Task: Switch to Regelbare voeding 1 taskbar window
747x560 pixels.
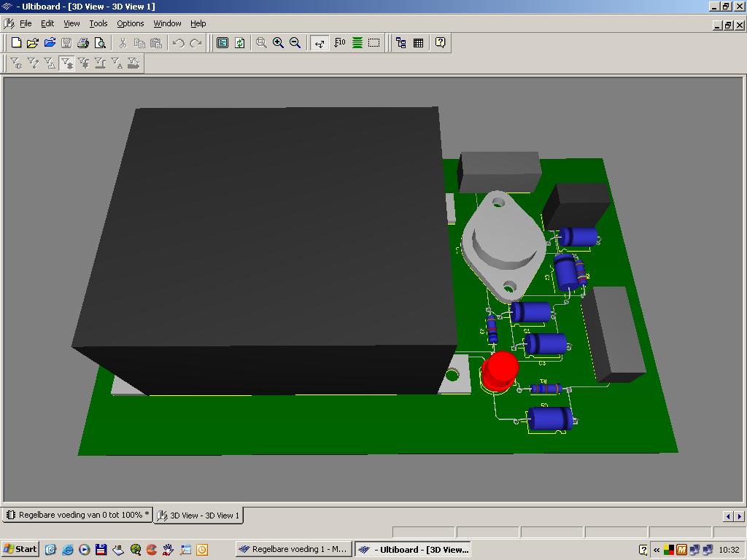Action: coord(293,549)
